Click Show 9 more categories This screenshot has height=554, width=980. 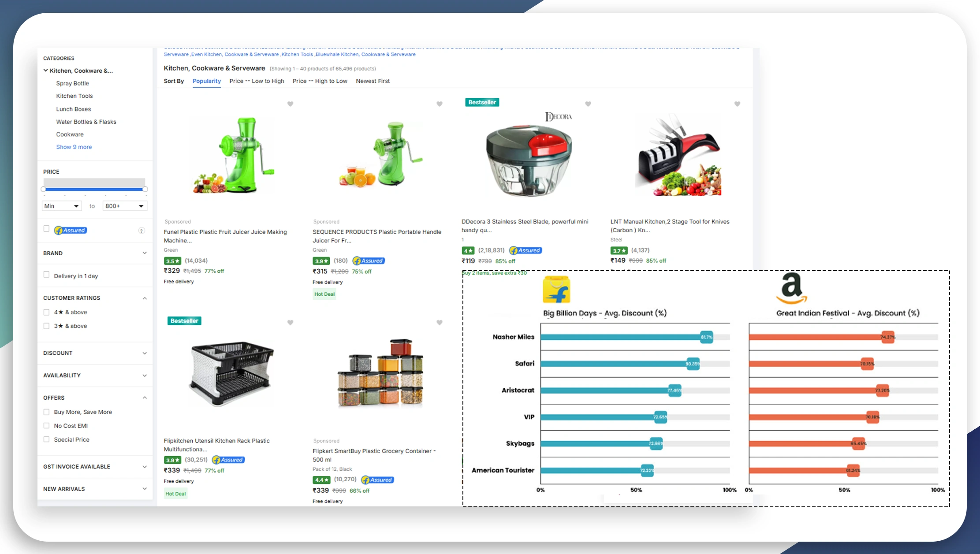click(x=74, y=147)
